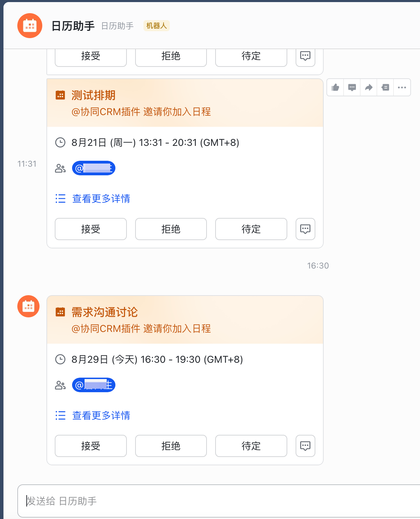Decline the 需求沟通讨论 invitation with 拒绝
Image resolution: width=420 pixels, height=519 pixels.
pyautogui.click(x=171, y=446)
